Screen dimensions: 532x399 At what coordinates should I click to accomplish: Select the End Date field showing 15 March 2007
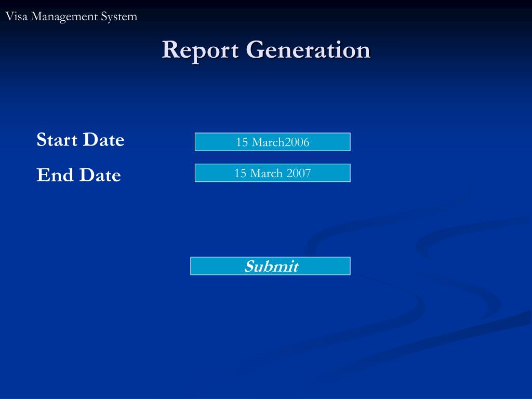click(272, 173)
